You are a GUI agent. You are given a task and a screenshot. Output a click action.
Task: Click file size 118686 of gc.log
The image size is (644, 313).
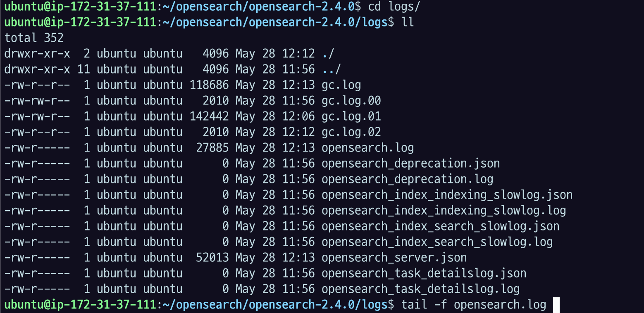(x=209, y=85)
